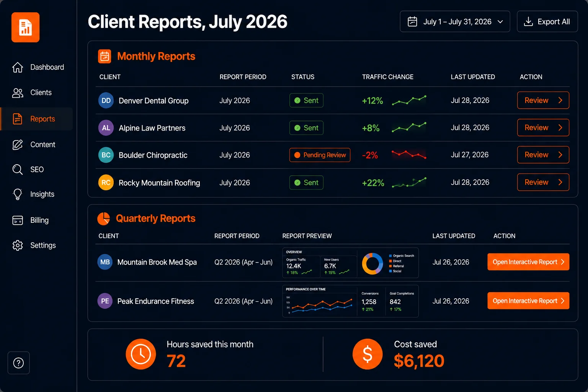588x392 pixels.
Task: Click the +22% traffic change value
Action: tap(373, 183)
